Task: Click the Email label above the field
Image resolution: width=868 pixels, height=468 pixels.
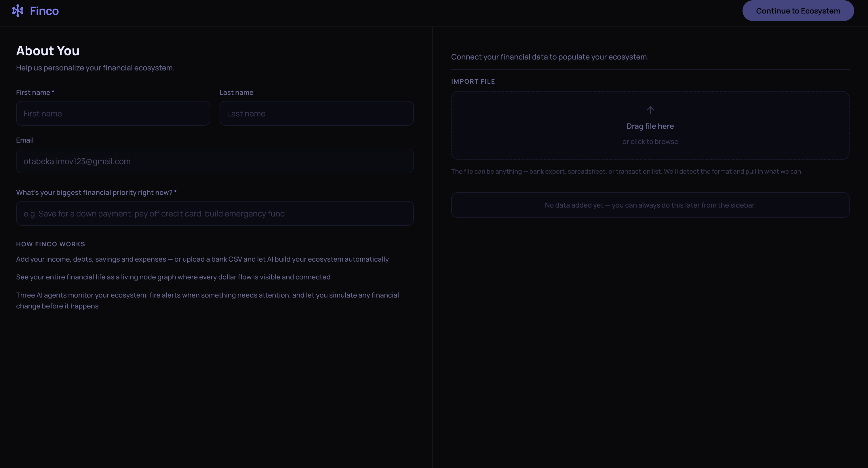Action: 25,140
